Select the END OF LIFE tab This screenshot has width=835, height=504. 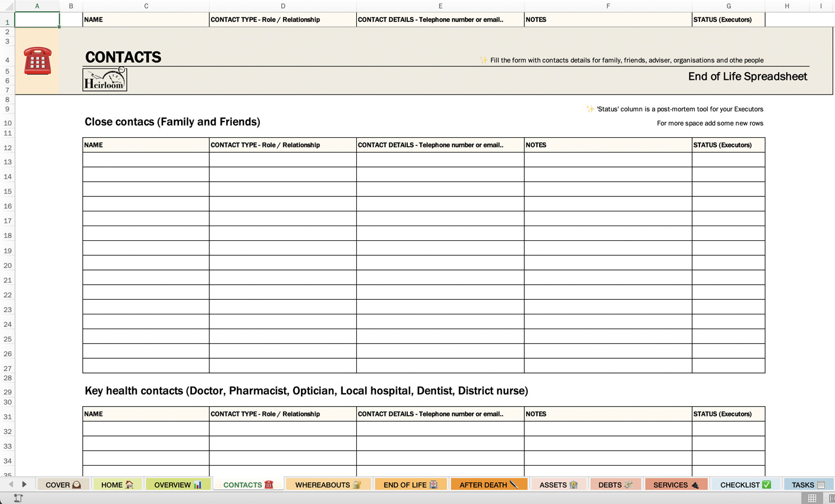pos(410,484)
